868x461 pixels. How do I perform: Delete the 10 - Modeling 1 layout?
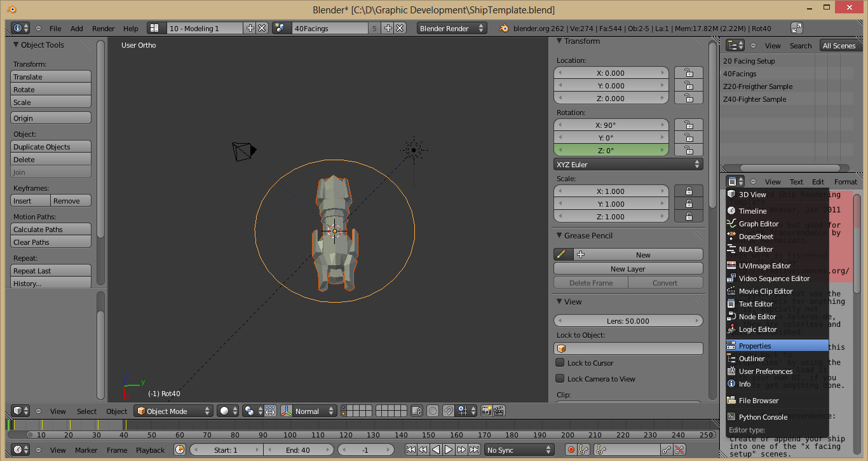261,28
